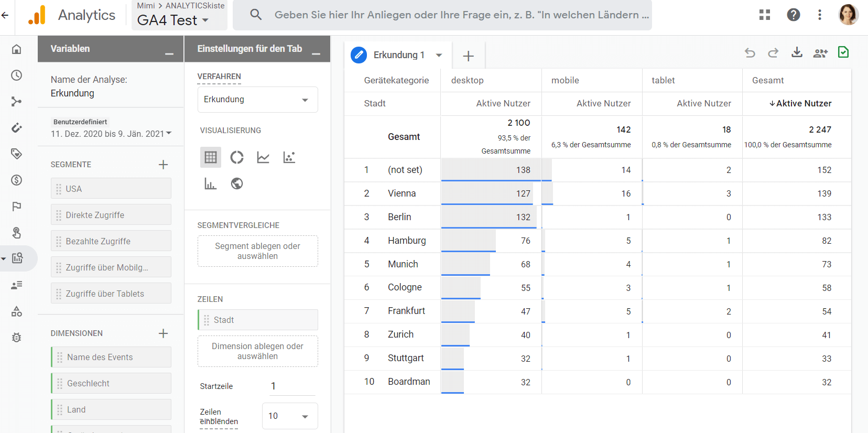Select the donut chart visualization icon
Image resolution: width=868 pixels, height=433 pixels.
tap(237, 157)
